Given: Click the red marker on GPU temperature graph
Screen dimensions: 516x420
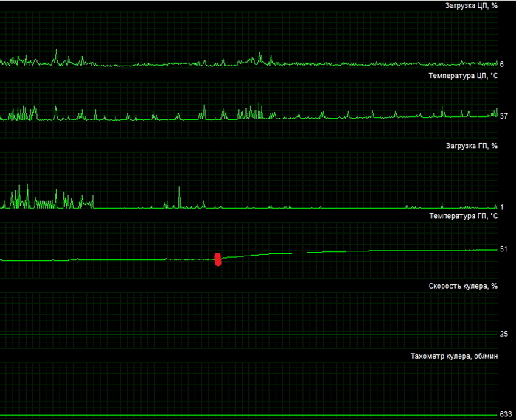Looking at the screenshot, I should pyautogui.click(x=217, y=259).
